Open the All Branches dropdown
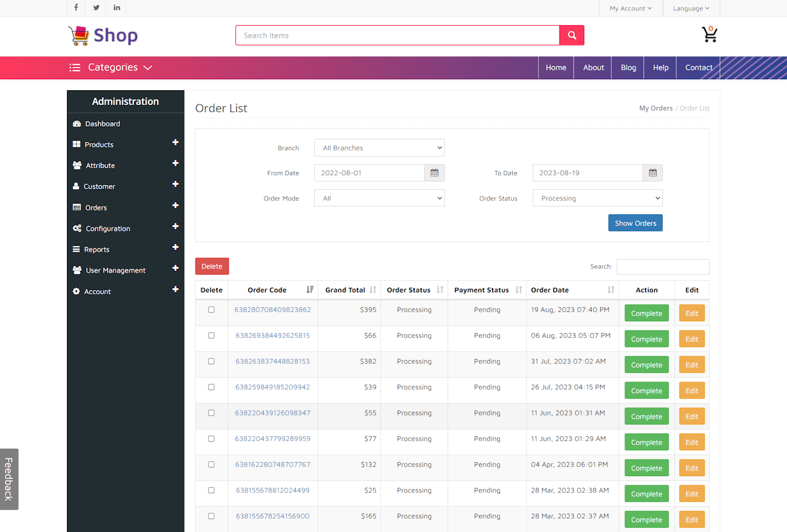 pyautogui.click(x=379, y=147)
